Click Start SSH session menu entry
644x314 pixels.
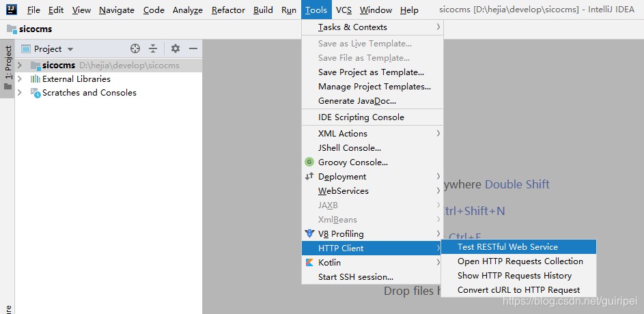355,277
